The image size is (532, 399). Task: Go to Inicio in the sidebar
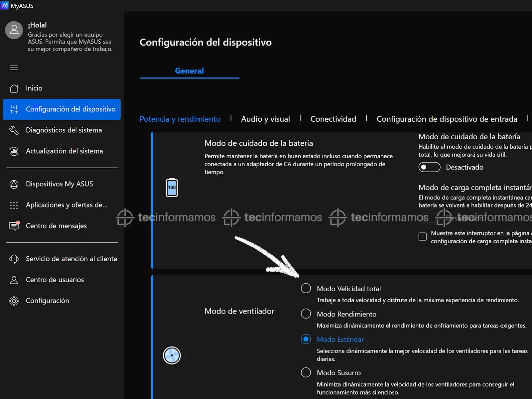point(62,88)
